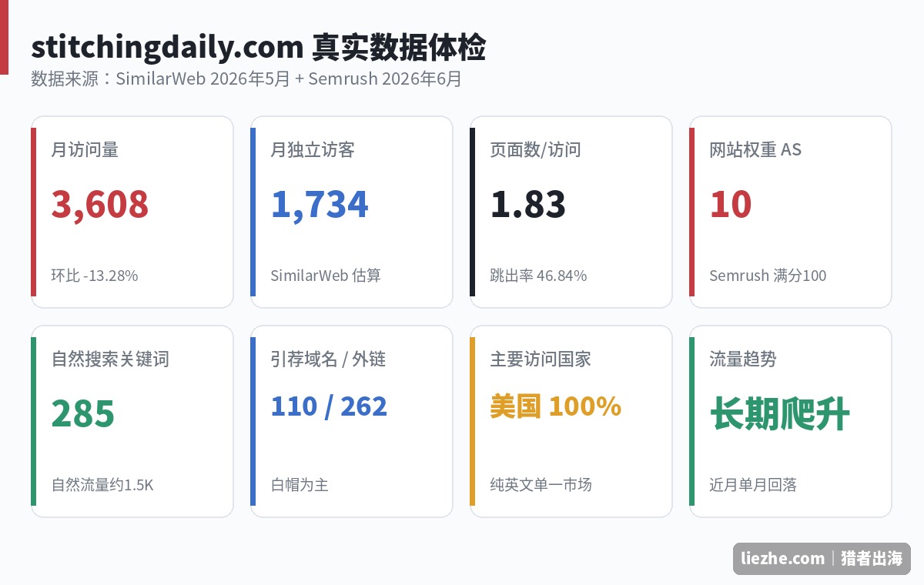Click the '纯英文单一市场' note

(541, 485)
